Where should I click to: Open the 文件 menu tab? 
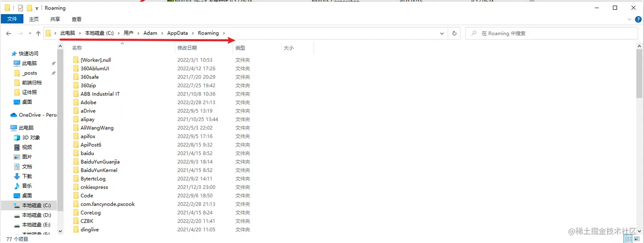tap(12, 19)
